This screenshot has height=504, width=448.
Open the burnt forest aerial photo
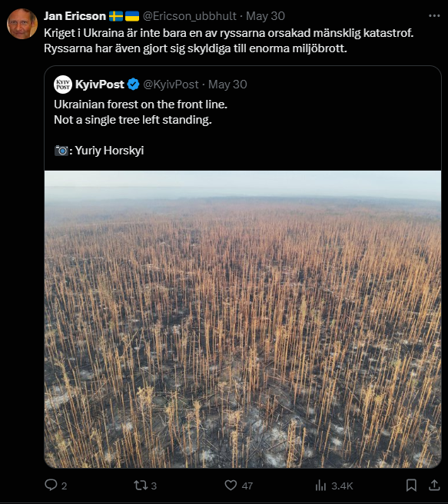coord(243,319)
